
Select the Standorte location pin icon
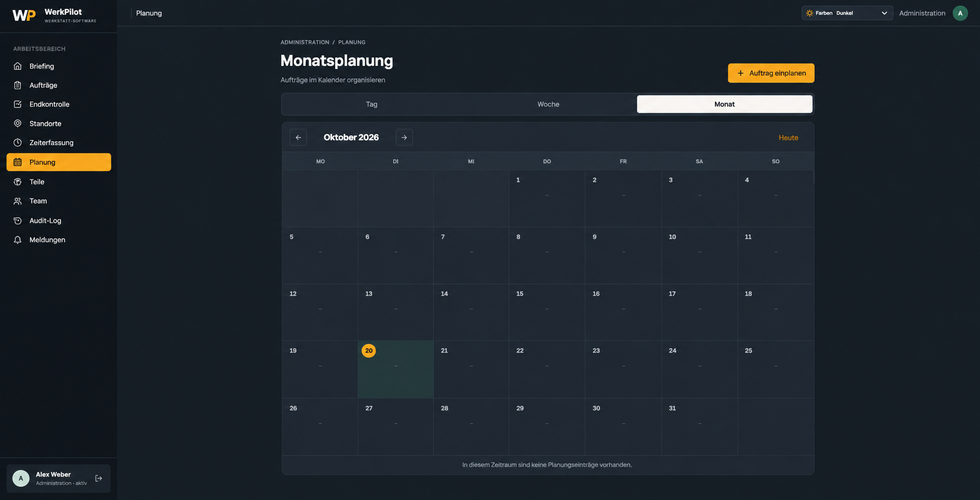point(18,123)
